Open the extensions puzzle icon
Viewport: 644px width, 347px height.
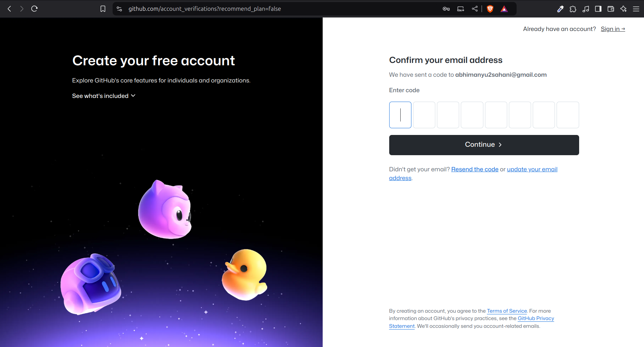573,9
